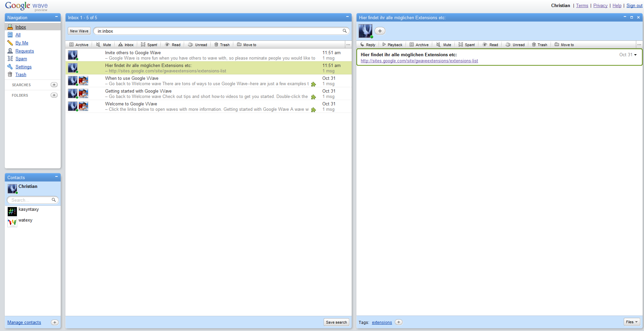644x331 pixels.
Task: Mark open wave as Read
Action: 490,45
